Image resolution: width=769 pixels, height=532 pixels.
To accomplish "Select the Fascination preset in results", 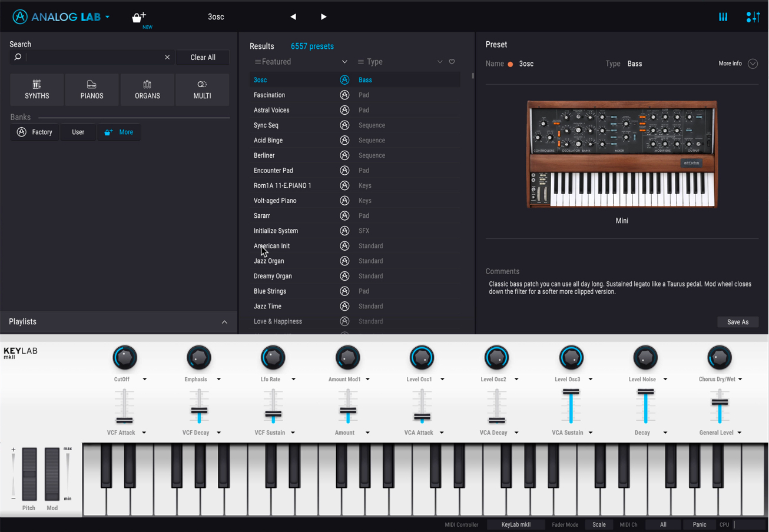I will [x=355, y=95].
